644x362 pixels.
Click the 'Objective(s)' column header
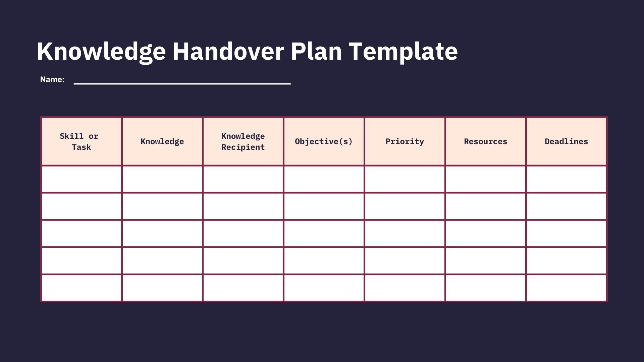tap(323, 140)
